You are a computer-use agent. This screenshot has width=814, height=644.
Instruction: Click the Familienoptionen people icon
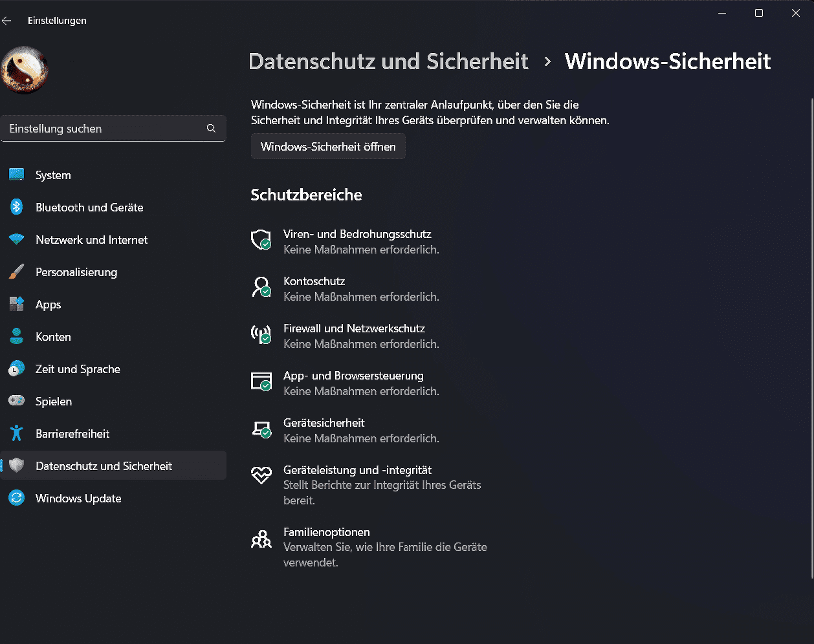261,538
